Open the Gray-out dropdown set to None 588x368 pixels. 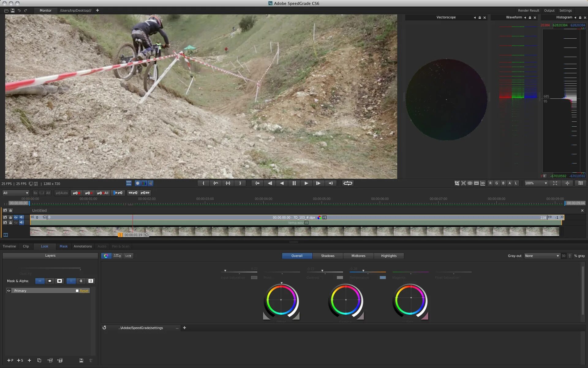pyautogui.click(x=541, y=256)
